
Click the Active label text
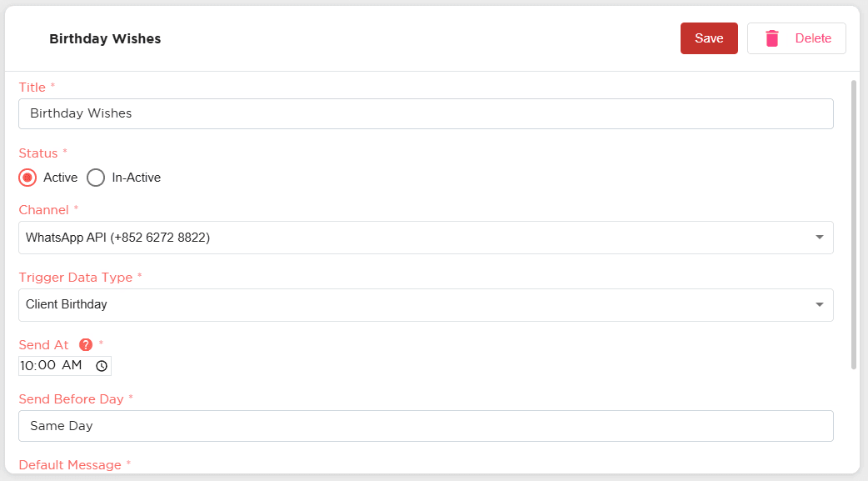click(60, 178)
